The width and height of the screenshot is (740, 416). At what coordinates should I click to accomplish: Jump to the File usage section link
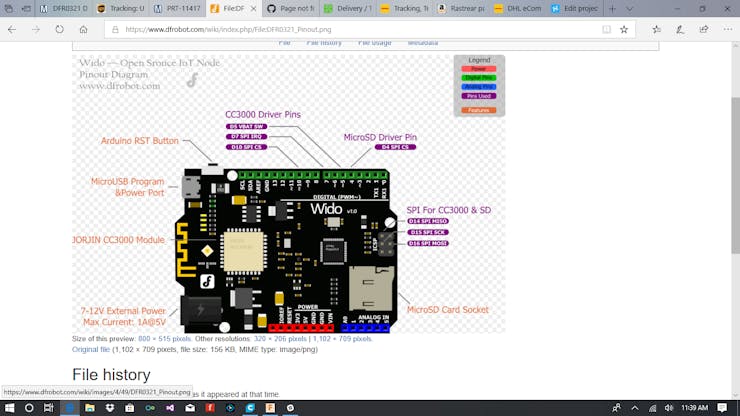[x=374, y=43]
